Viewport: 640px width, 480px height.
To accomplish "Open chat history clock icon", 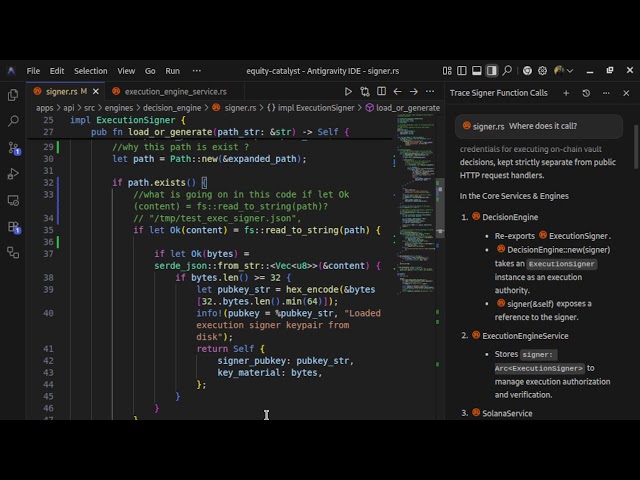I will pos(586,93).
